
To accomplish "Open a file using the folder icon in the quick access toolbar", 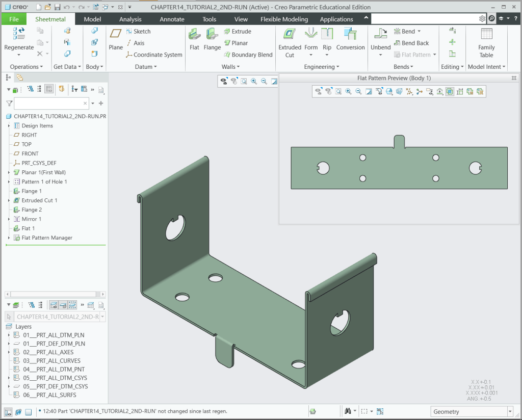I will [48, 7].
